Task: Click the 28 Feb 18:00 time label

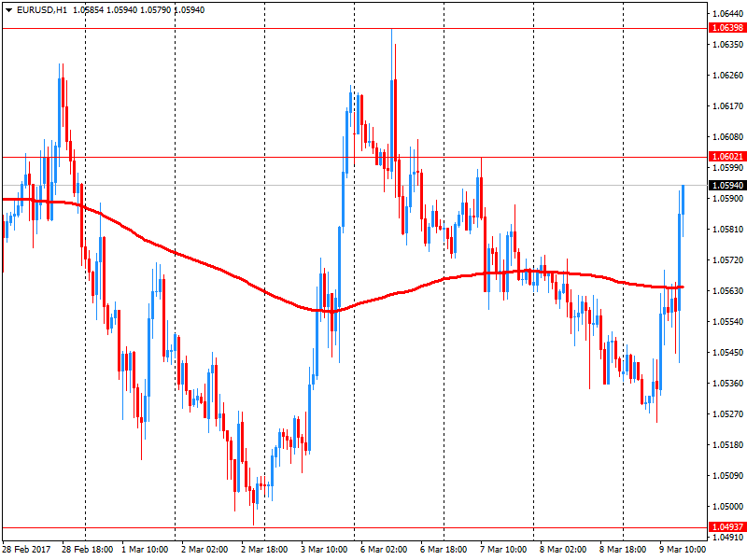Action: click(x=87, y=550)
